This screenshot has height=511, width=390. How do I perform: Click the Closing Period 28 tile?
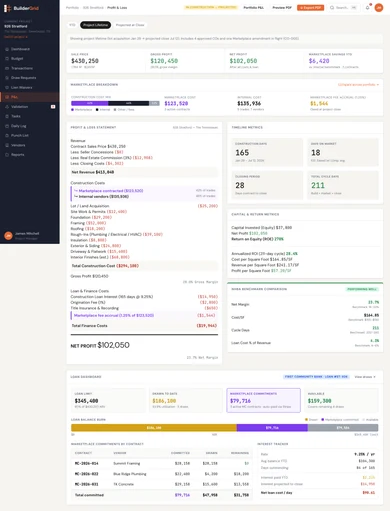[267, 185]
